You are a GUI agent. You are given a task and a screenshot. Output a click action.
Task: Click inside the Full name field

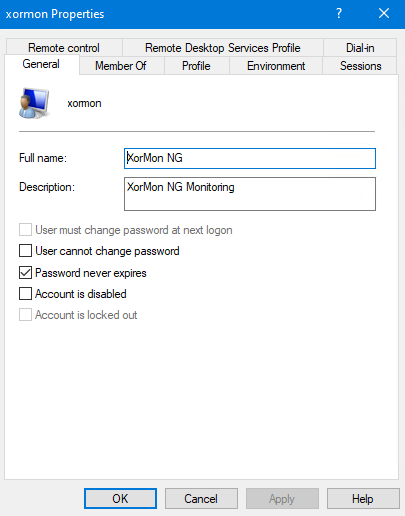[250, 158]
